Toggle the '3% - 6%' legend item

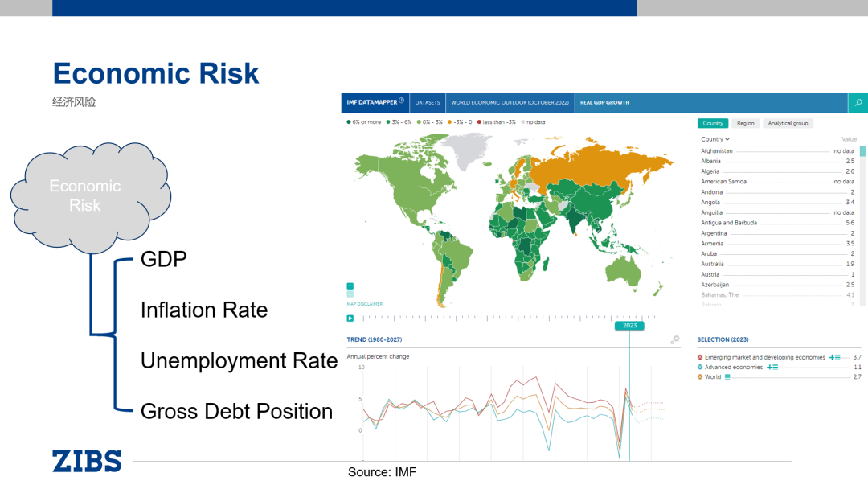coord(399,122)
